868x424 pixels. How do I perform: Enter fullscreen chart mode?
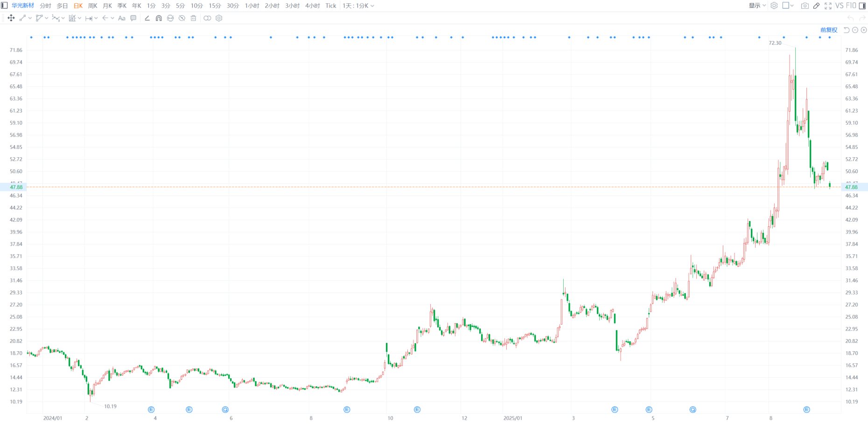coord(828,6)
